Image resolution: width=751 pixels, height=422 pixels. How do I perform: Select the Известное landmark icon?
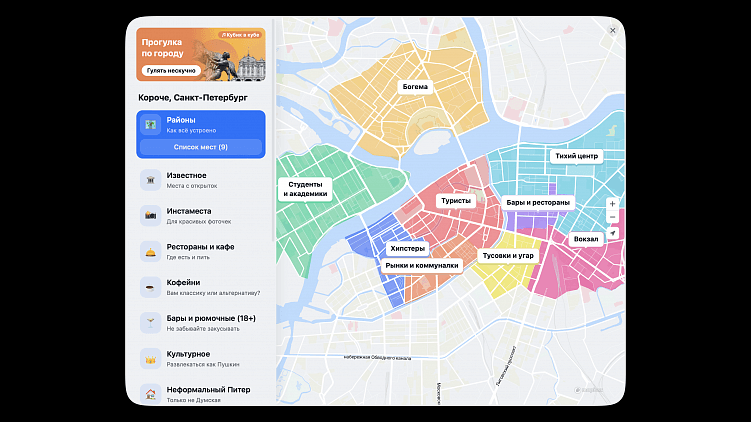[150, 180]
